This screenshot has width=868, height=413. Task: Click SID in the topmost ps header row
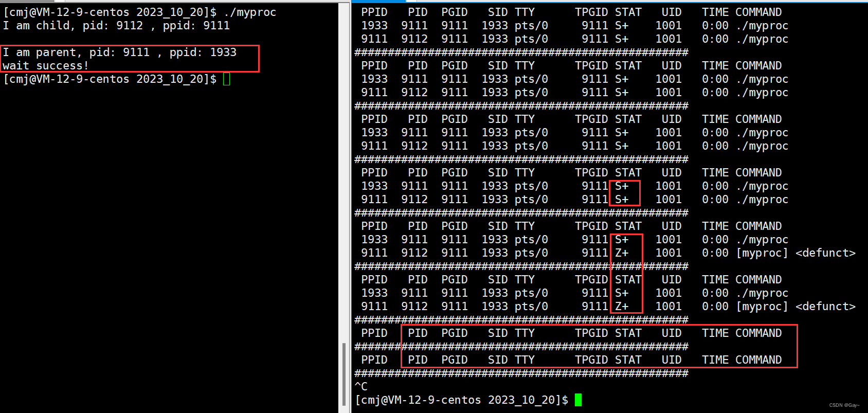[x=498, y=12]
